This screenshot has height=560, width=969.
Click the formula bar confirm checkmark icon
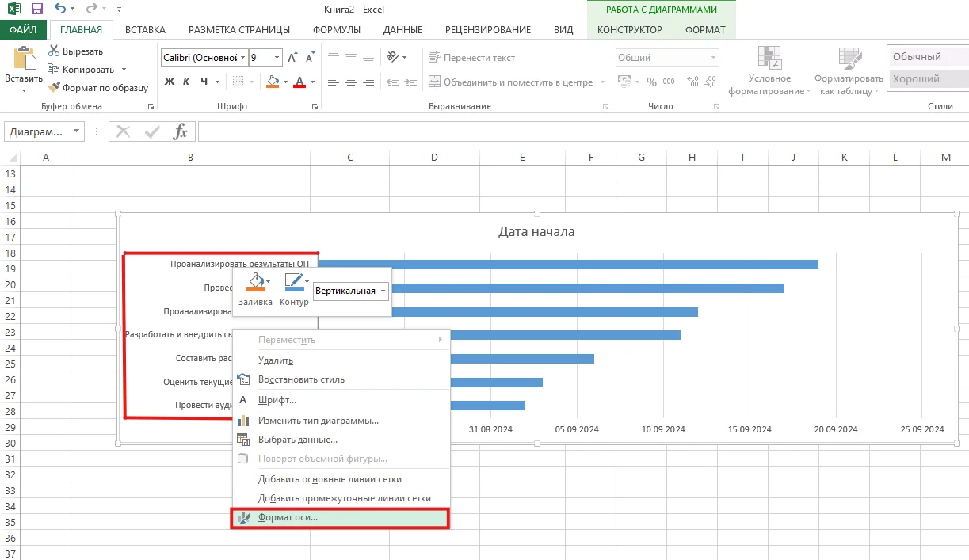[152, 131]
